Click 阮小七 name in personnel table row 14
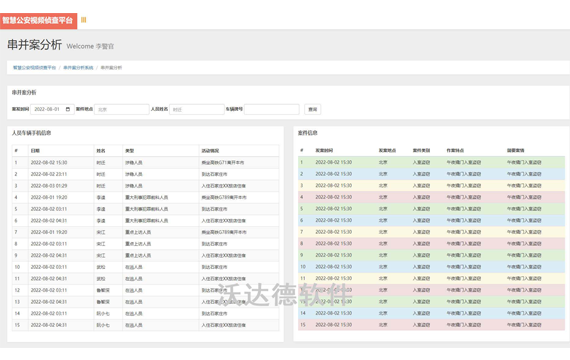Screen dimensions: 570x360 pos(103,313)
